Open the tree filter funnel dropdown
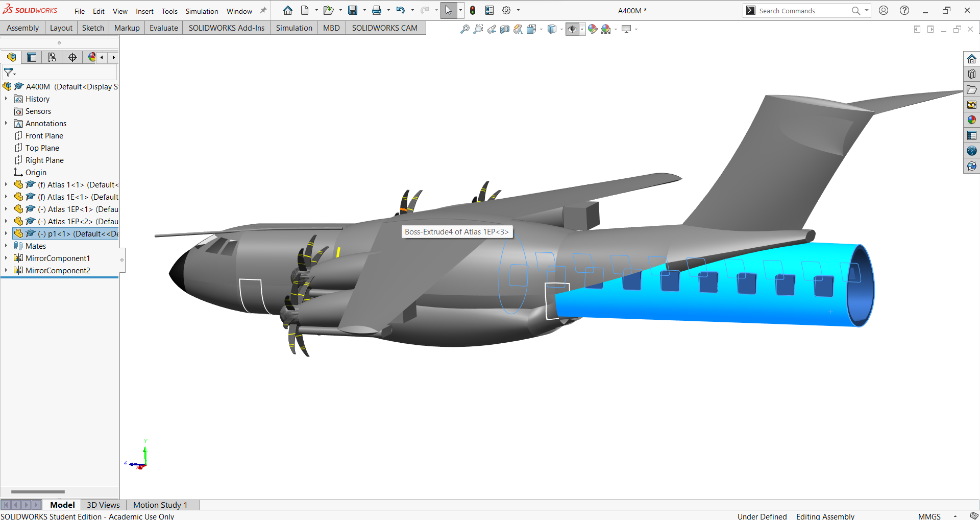 click(x=10, y=73)
